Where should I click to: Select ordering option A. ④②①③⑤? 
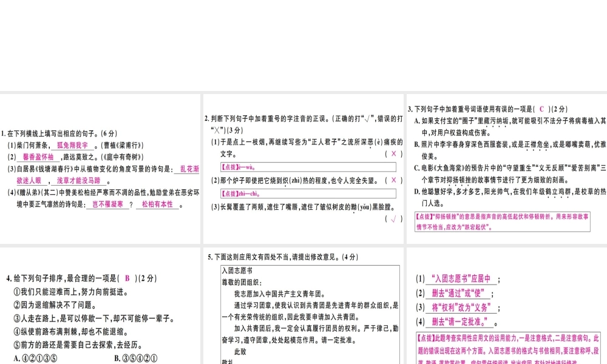click(35, 359)
